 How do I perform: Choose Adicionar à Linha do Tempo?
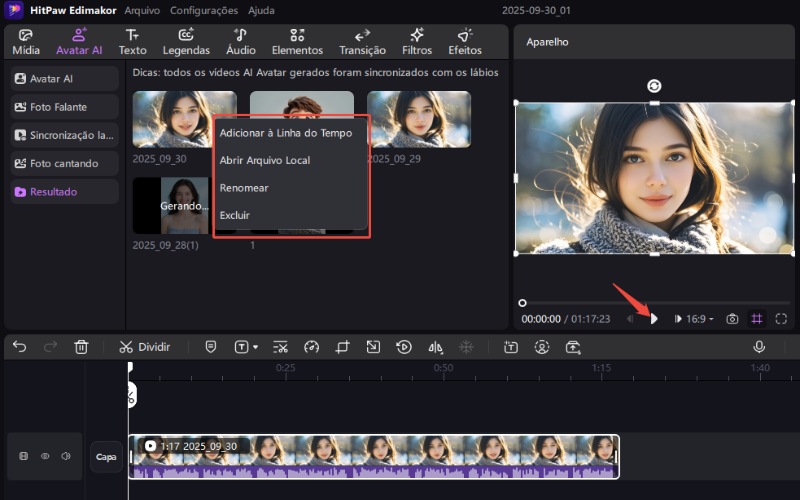click(285, 133)
